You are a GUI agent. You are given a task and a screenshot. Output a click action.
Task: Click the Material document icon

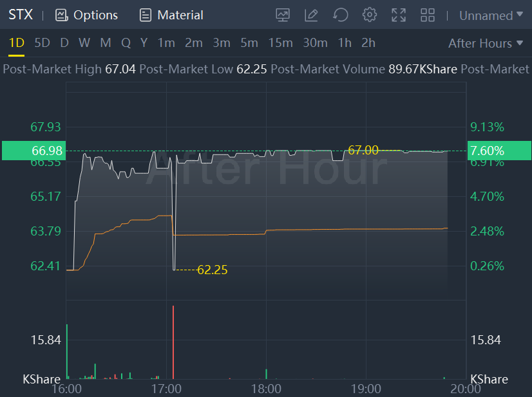click(x=146, y=15)
